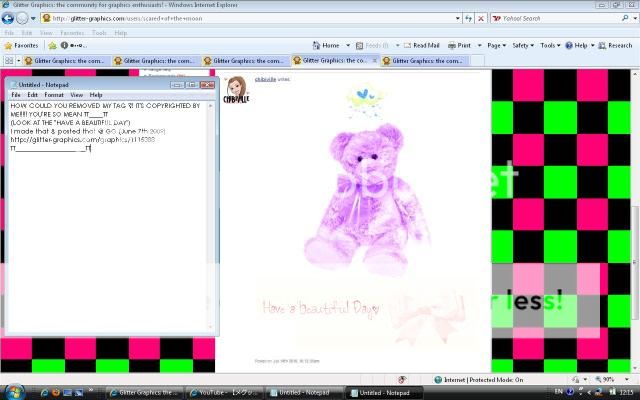Click the Stop loading X icon
The image size is (640, 400).
tap(482, 18)
